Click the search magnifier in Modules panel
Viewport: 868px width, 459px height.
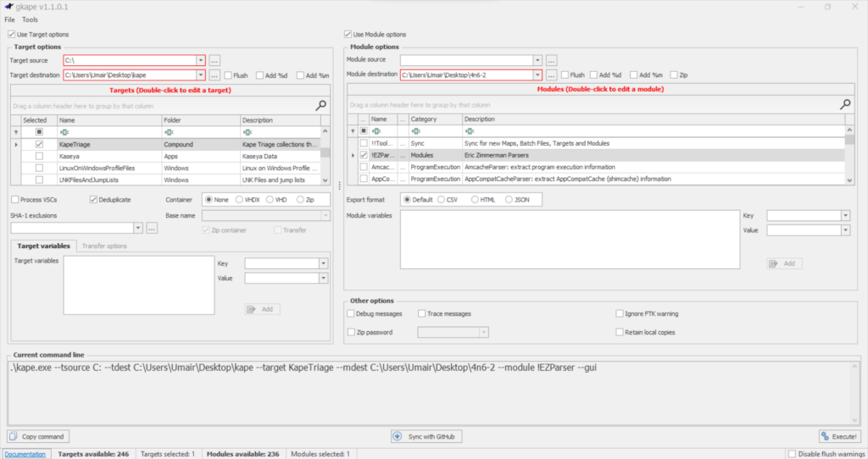click(845, 104)
